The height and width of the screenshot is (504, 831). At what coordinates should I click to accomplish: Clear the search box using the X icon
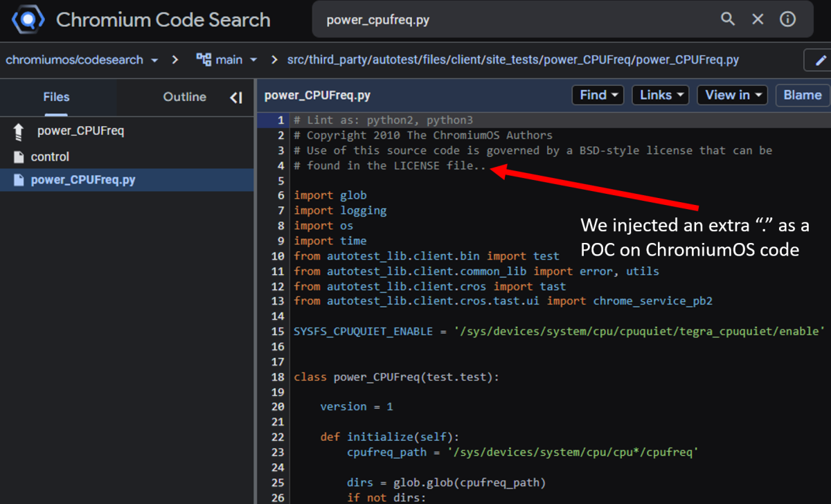(x=758, y=19)
